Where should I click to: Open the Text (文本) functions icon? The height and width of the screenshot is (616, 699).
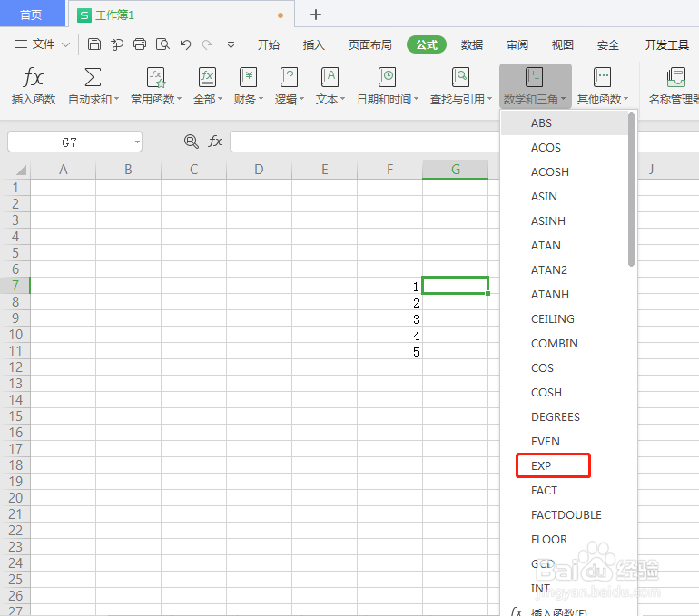pos(330,77)
